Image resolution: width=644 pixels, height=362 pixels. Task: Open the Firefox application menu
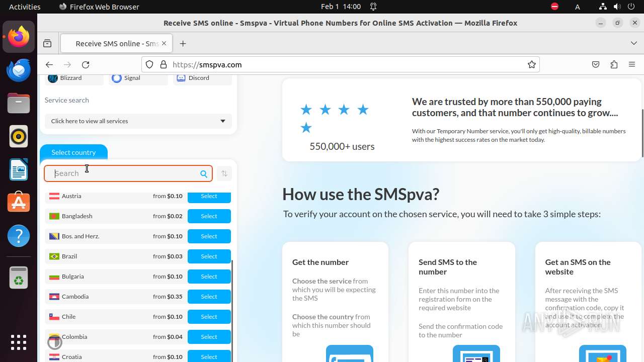[632, 64]
